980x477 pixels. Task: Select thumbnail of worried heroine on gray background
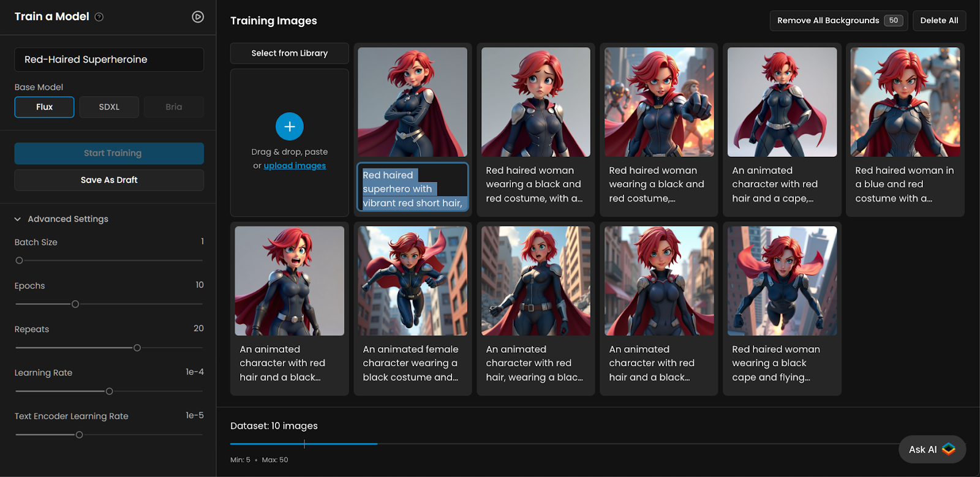[536, 102]
